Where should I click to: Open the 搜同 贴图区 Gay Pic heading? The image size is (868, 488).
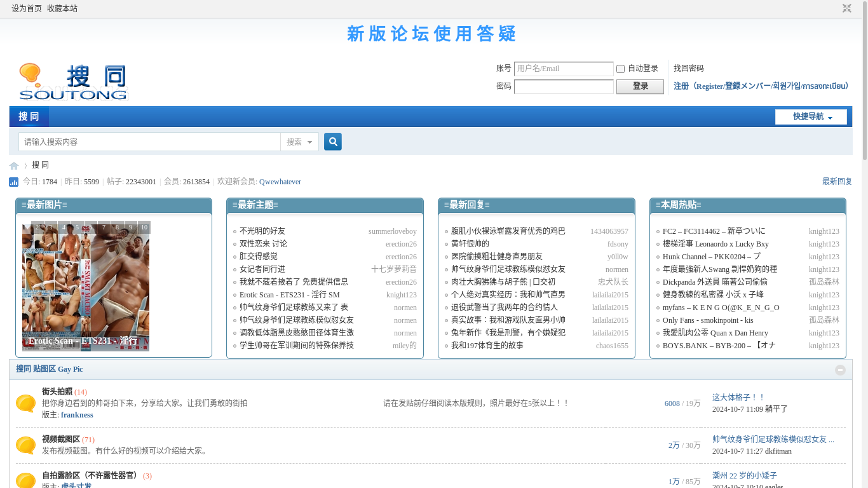coord(49,369)
